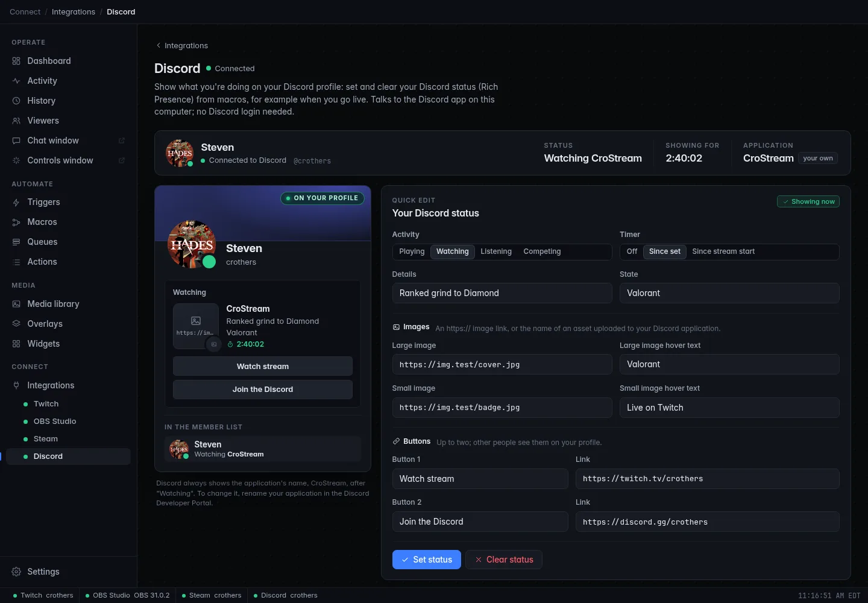The image size is (868, 603).
Task: Click the Integrations plug icon
Action: [x=16, y=385]
